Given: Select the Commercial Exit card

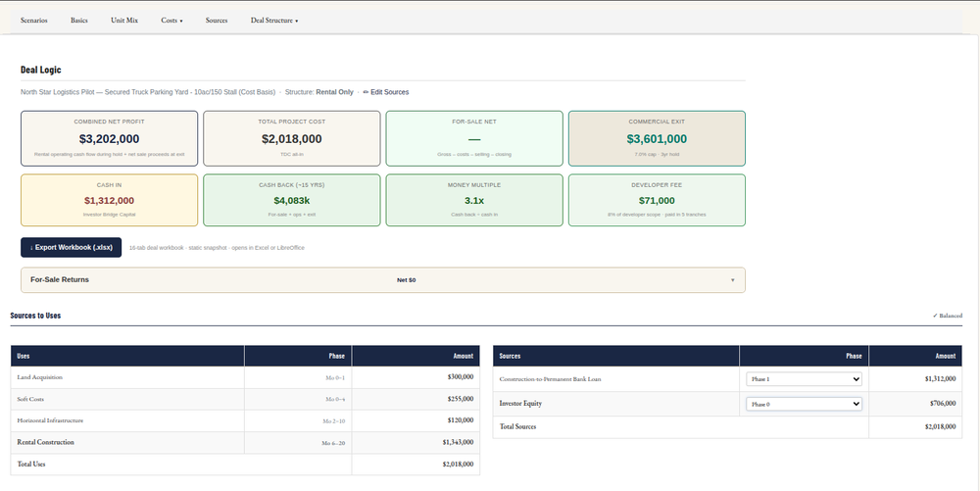Looking at the screenshot, I should 657,139.
